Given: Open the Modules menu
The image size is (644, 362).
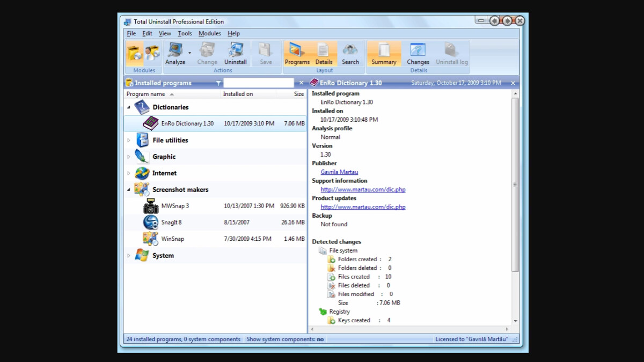Looking at the screenshot, I should pos(209,33).
